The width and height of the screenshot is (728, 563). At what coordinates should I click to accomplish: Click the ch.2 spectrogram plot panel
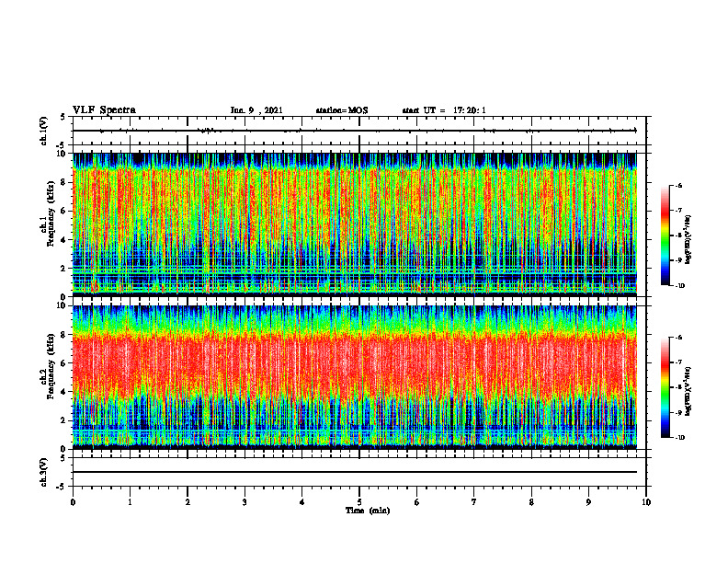click(355, 377)
